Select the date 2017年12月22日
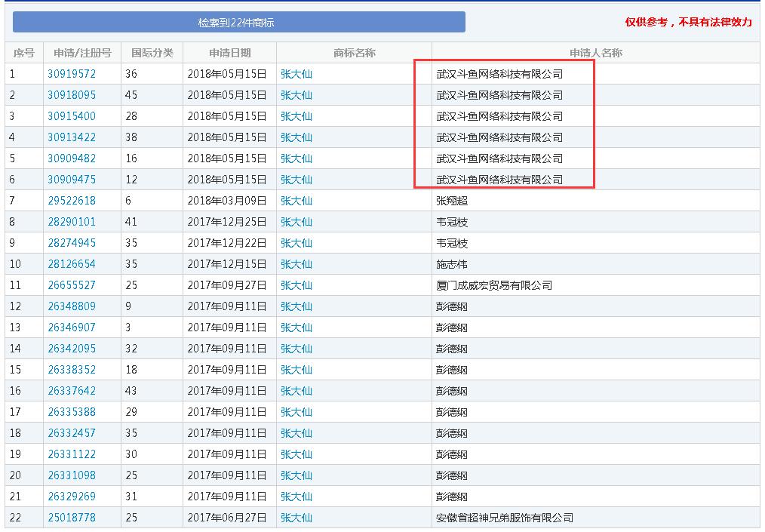 (x=227, y=243)
